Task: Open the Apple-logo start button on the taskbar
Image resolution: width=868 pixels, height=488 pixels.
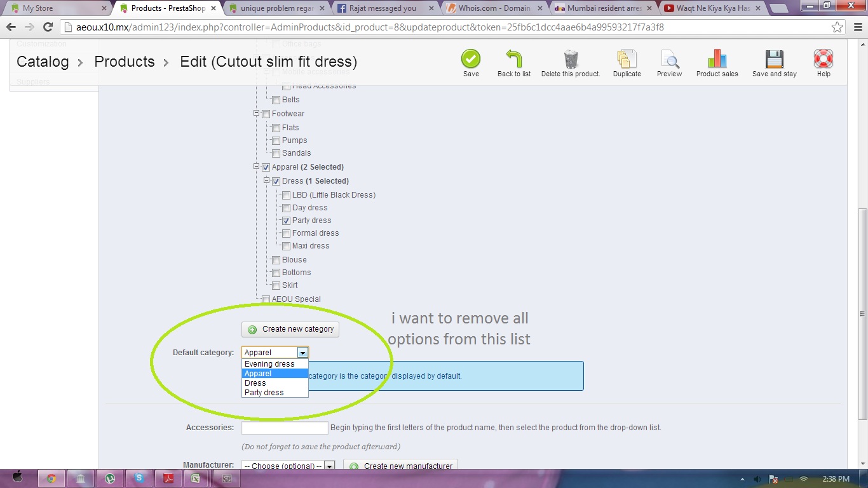Action: [x=18, y=478]
